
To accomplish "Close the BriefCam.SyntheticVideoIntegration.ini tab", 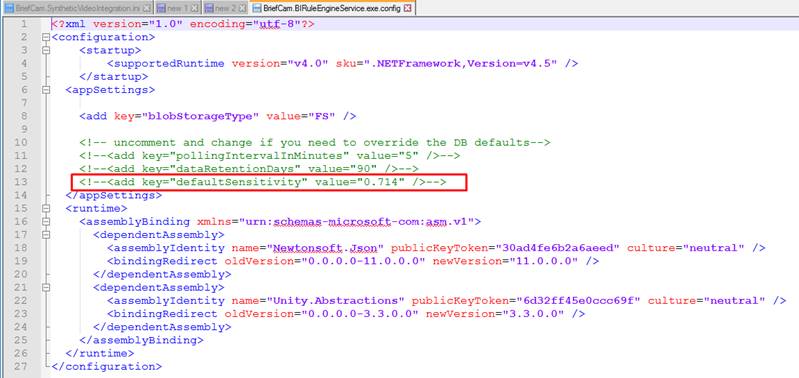I will pos(147,9).
